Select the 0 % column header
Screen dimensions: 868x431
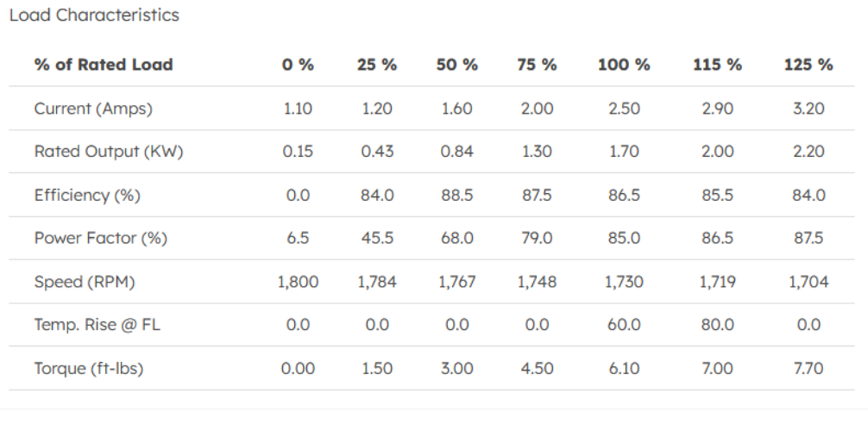coord(298,65)
